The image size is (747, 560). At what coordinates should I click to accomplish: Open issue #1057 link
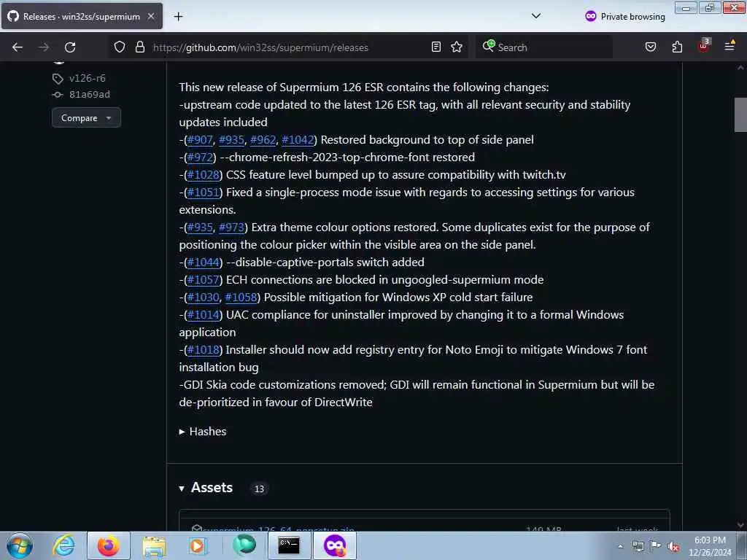click(x=203, y=279)
